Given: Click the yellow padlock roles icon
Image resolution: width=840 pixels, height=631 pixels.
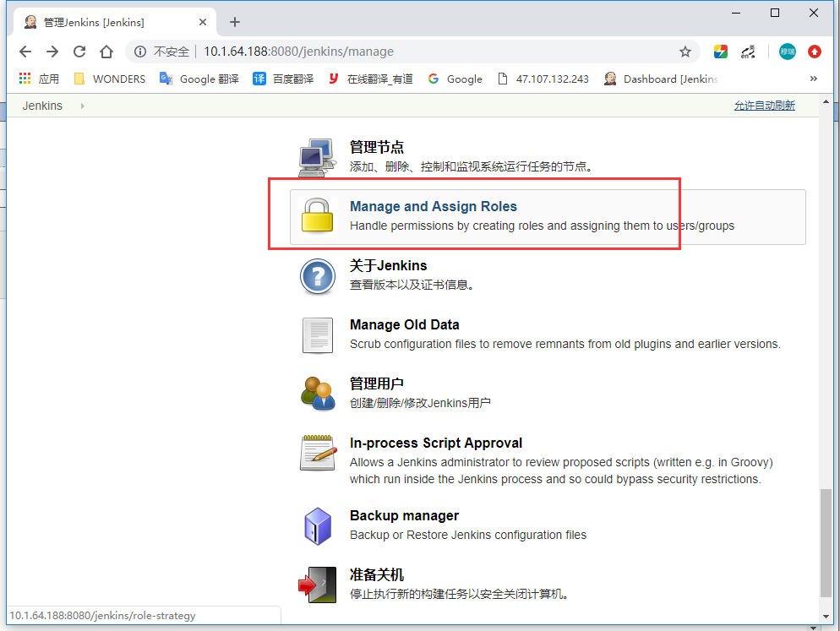Looking at the screenshot, I should coord(317,216).
